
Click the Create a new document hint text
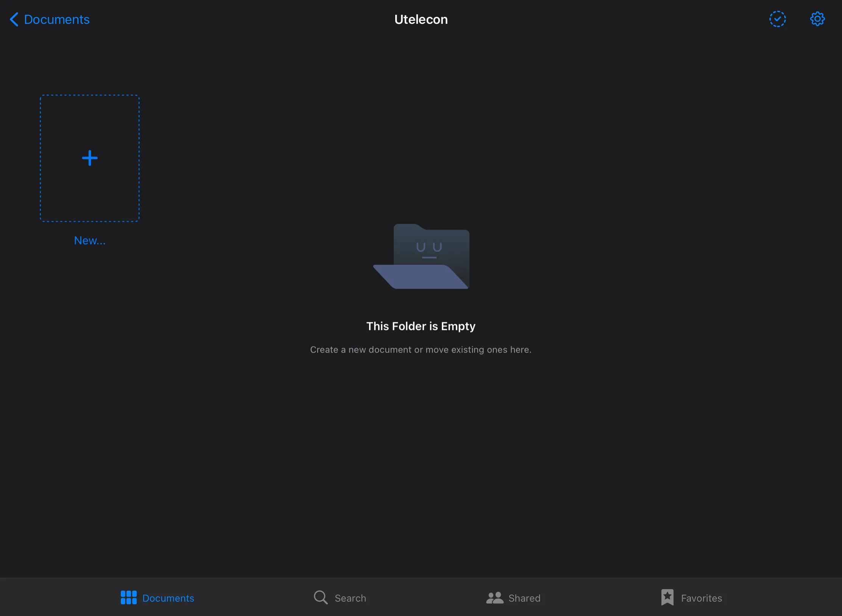(421, 350)
